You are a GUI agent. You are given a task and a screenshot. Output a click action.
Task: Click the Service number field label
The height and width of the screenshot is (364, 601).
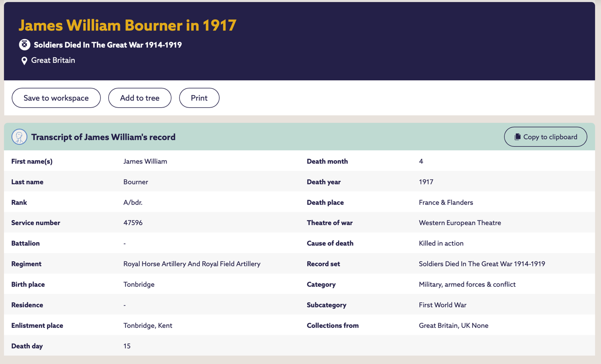[36, 223]
